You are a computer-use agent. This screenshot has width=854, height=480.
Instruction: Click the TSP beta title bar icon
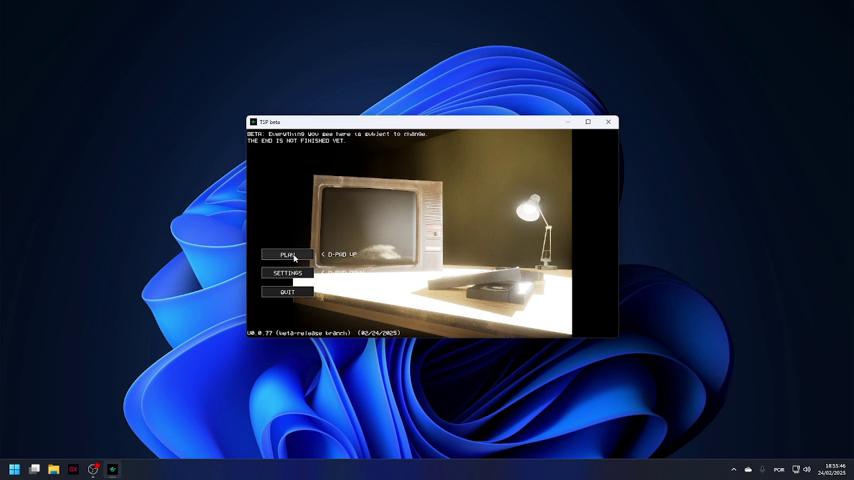point(254,122)
